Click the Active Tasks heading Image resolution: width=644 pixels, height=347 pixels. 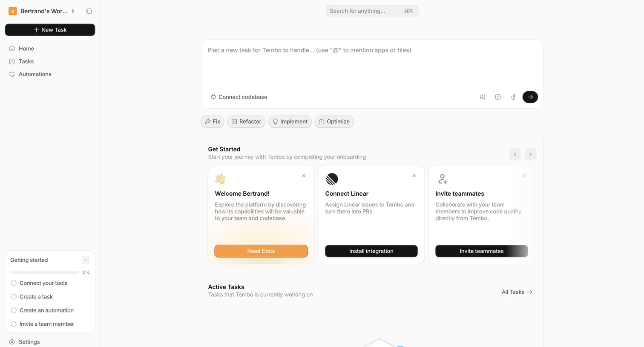[226, 287]
